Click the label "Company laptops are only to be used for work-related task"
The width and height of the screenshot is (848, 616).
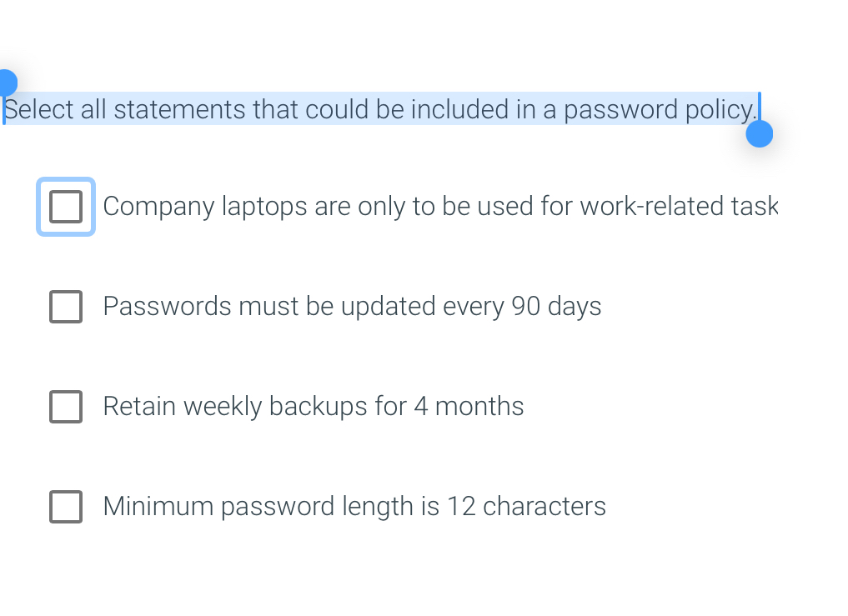[440, 206]
